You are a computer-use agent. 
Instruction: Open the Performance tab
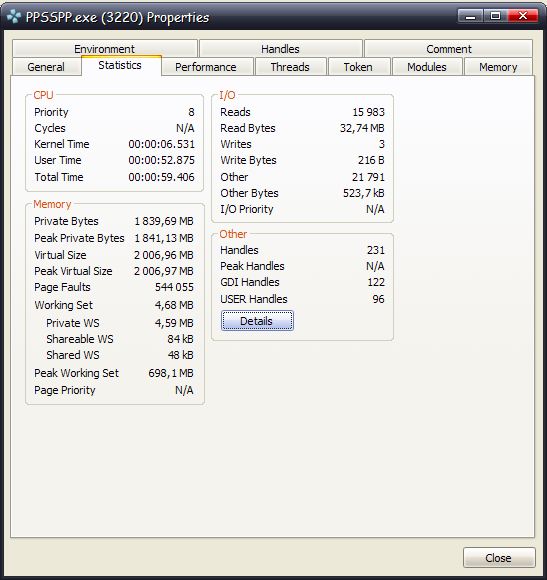[x=206, y=67]
